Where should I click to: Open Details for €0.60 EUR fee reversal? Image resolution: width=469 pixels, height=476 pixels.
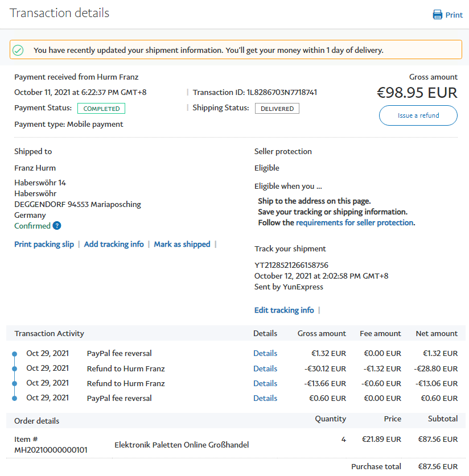click(265, 398)
